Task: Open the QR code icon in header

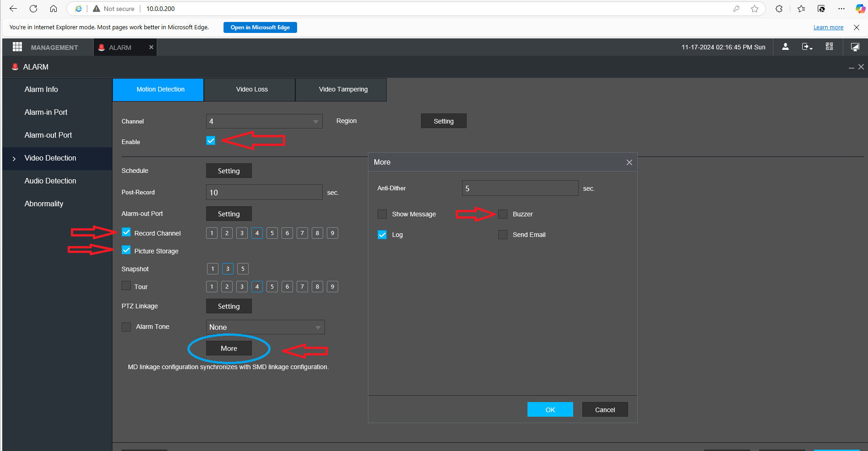Action: coord(829,47)
